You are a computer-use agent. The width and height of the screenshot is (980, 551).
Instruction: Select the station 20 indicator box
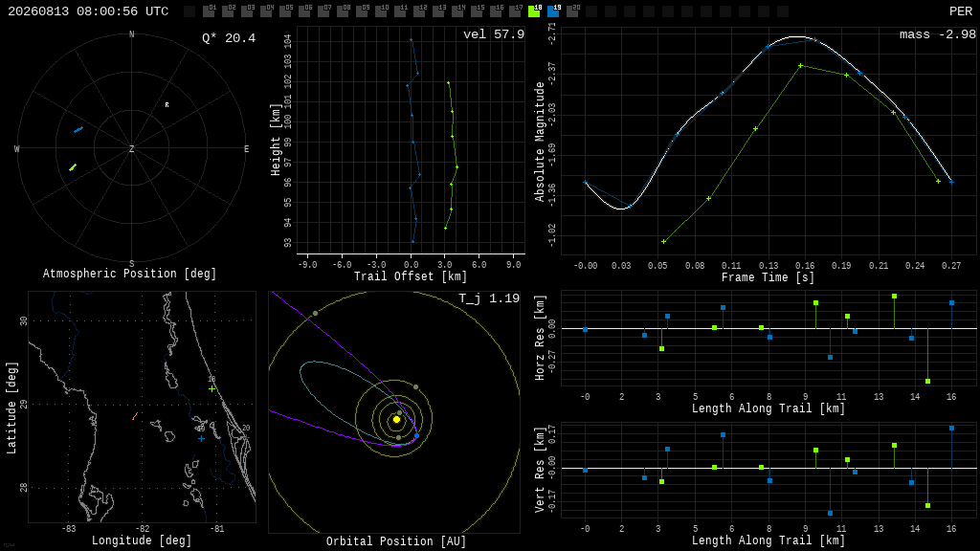click(x=572, y=11)
